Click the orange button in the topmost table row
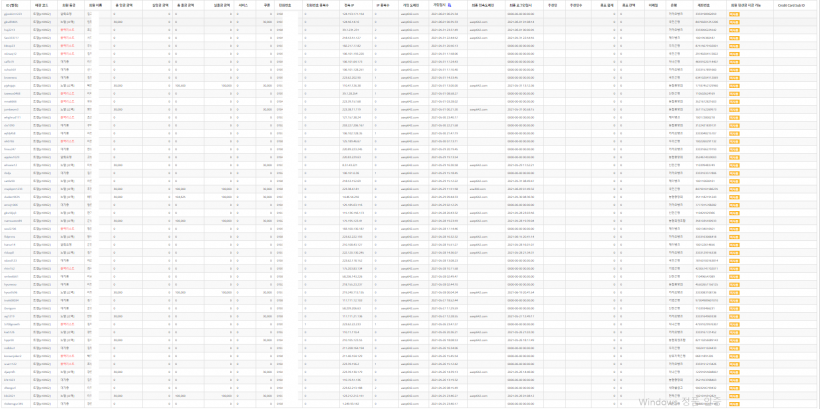The height and width of the screenshot is (409, 820). click(733, 14)
